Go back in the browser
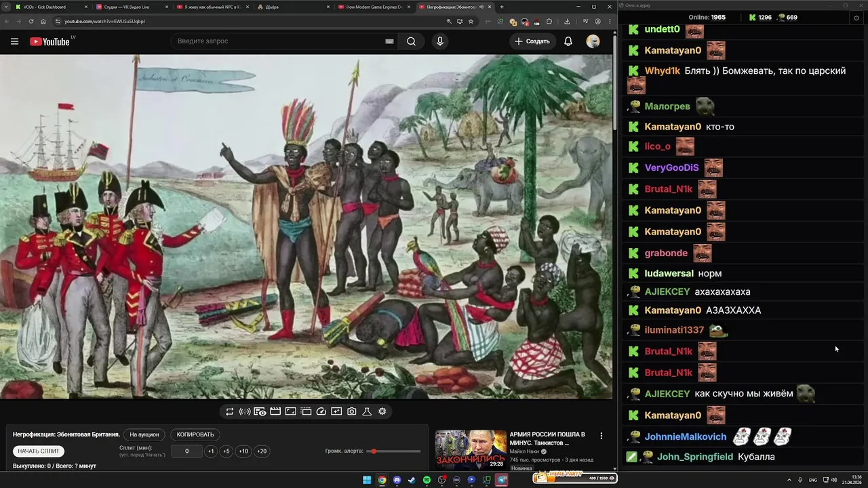The height and width of the screenshot is (488, 868). point(7,21)
